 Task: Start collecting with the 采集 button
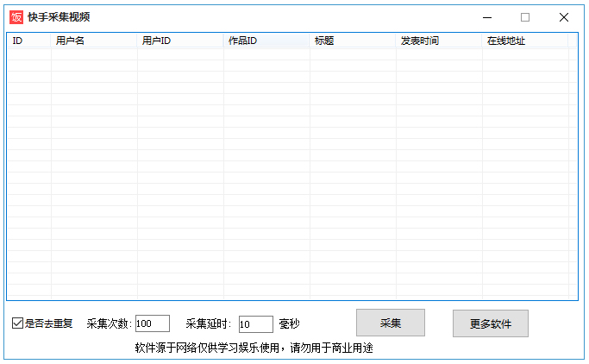[391, 323]
